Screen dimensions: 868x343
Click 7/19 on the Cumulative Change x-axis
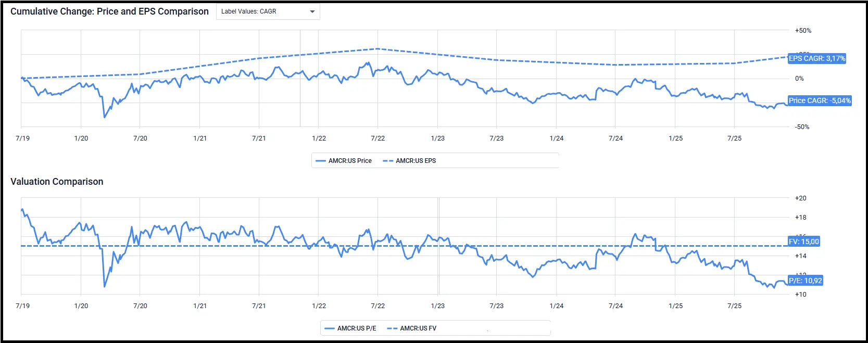click(x=22, y=138)
